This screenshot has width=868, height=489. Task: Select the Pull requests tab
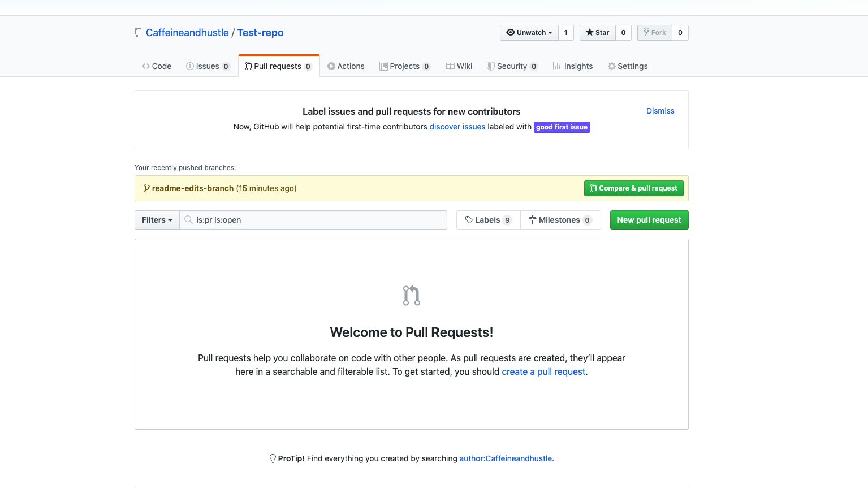pos(279,66)
